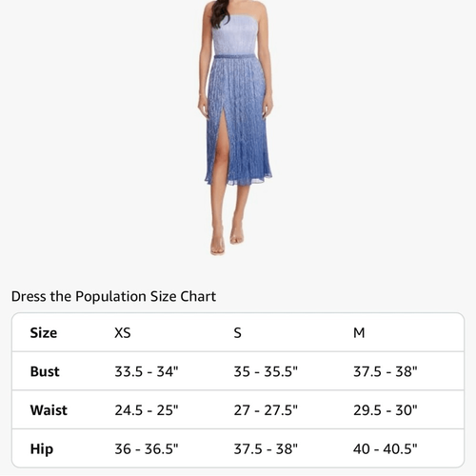The image size is (476, 476).
Task: Click the Waist row label
Action: click(49, 410)
